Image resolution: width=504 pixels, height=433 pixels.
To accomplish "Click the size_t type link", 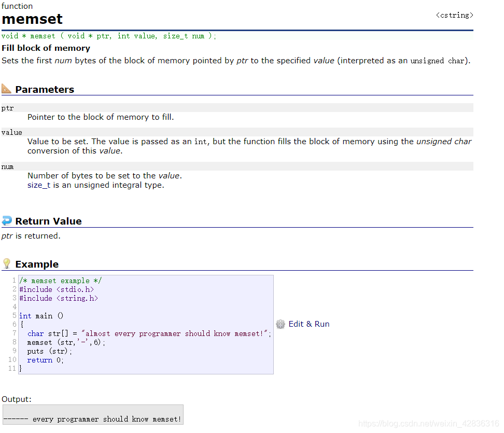I will coord(39,185).
